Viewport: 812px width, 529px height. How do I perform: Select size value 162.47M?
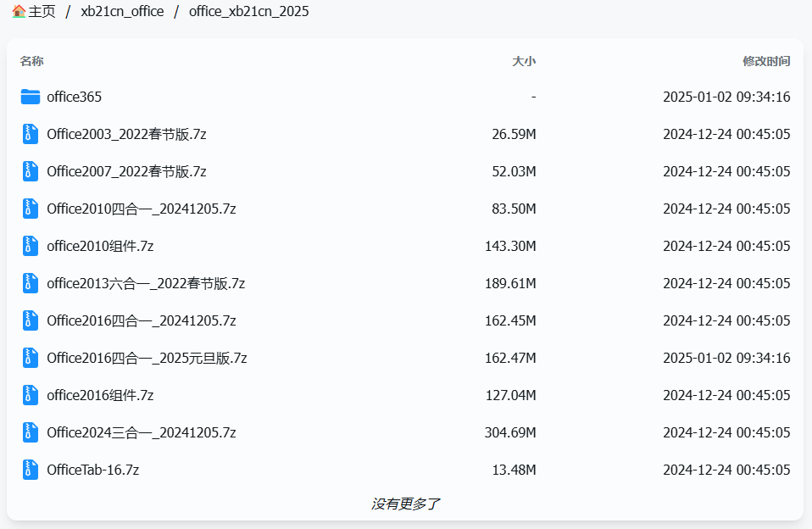(510, 358)
